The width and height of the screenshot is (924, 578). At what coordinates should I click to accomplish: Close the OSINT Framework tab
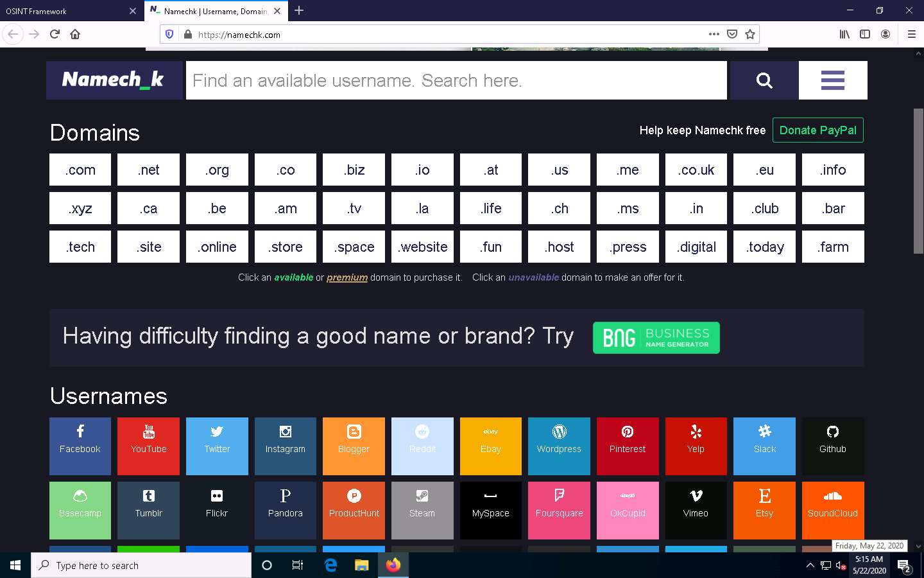[132, 11]
